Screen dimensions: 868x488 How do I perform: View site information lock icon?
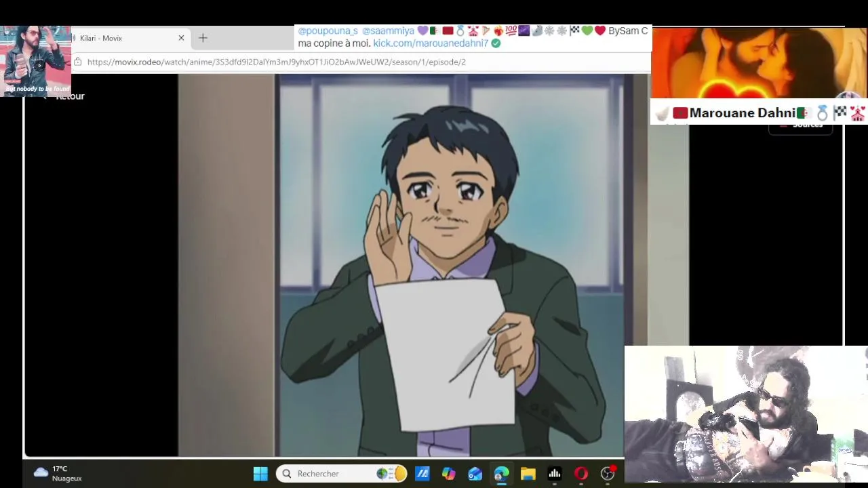78,62
